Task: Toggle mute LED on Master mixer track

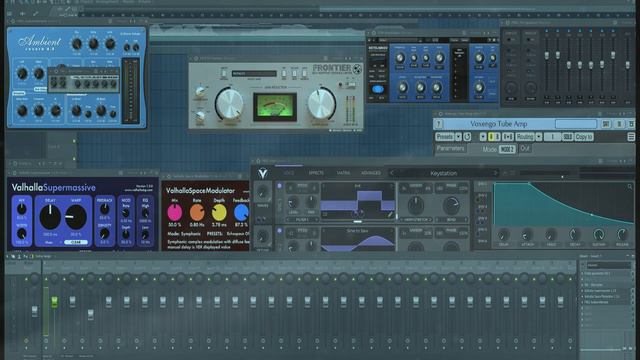Action: click(26, 280)
